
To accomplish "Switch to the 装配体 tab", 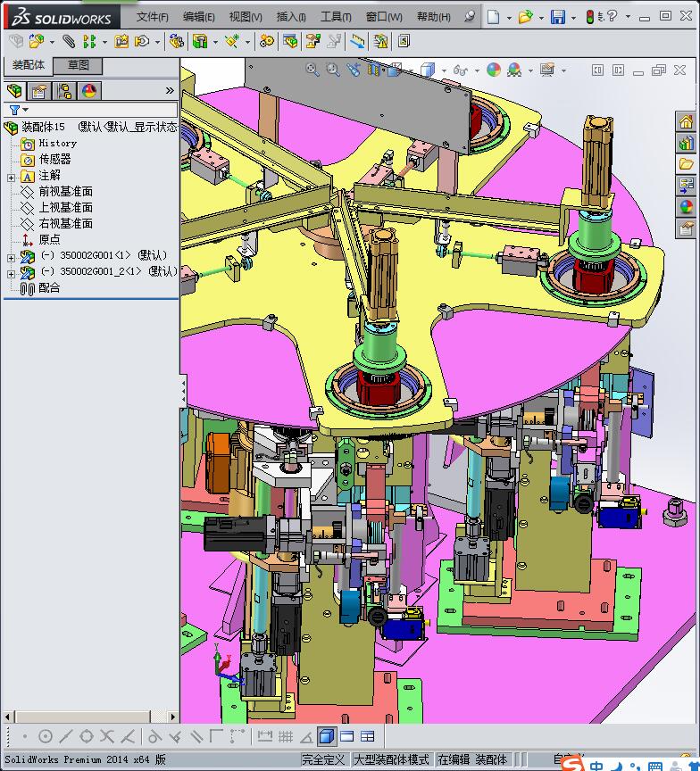I will coord(28,65).
